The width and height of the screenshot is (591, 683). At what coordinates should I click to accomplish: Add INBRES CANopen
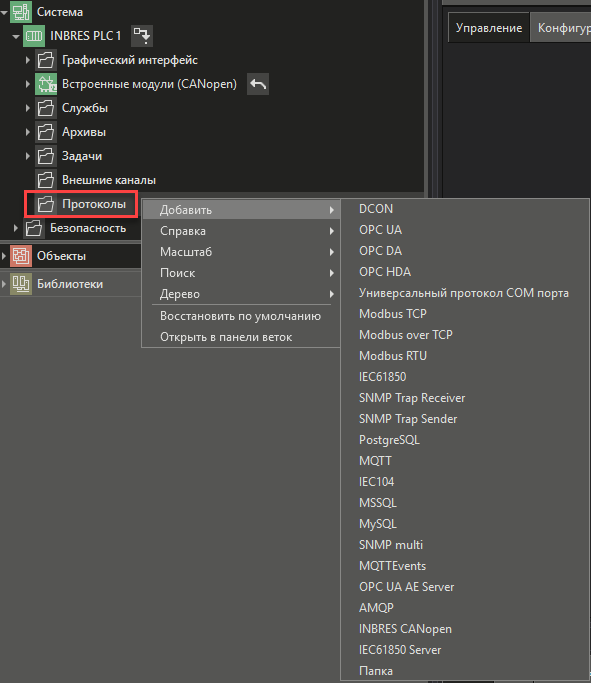point(465,629)
